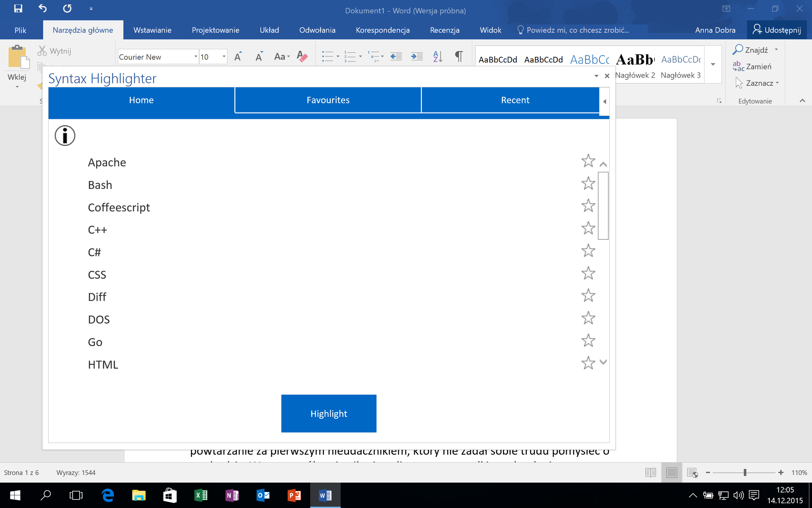
Task: Save the document with the floppy icon
Action: [18, 8]
